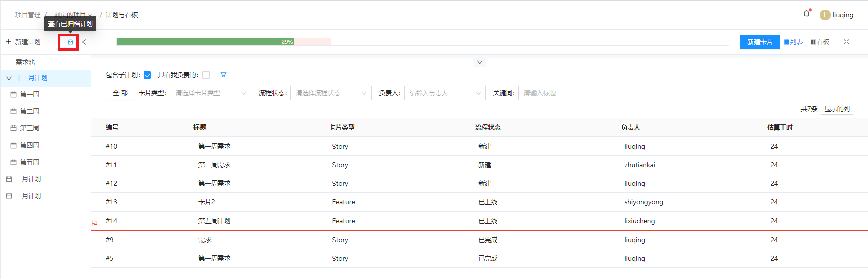Click the green 29% progress bar

point(206,42)
